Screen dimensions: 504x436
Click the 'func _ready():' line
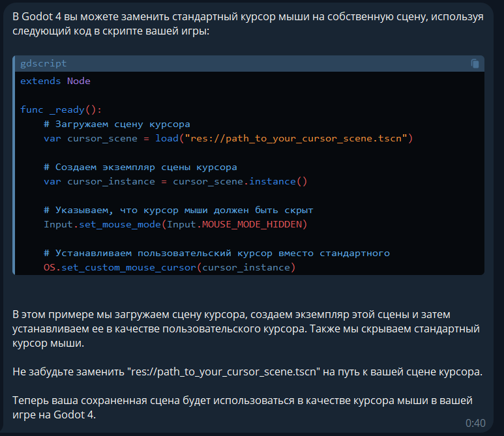61,110
